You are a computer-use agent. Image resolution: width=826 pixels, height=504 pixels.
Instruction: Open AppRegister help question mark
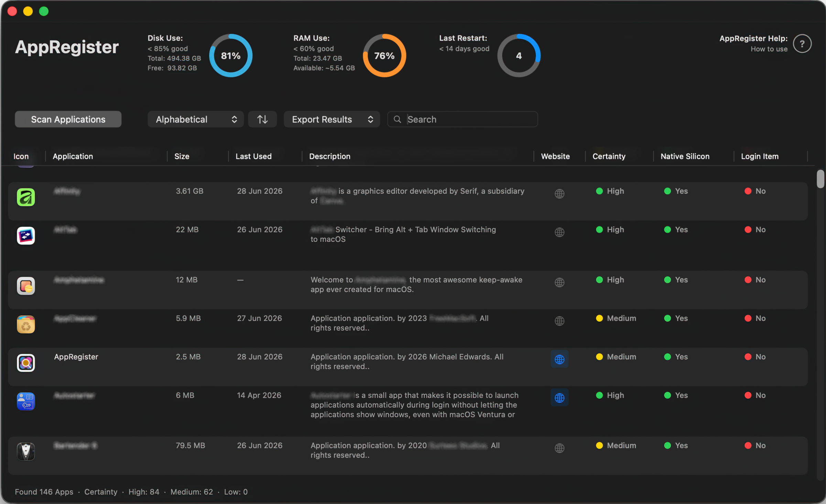[802, 44]
